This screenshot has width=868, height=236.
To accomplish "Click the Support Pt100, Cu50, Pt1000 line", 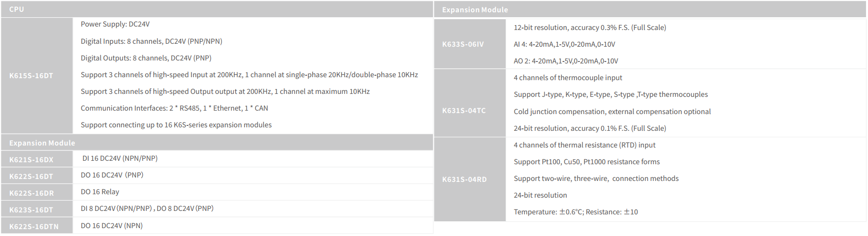I will [586, 162].
